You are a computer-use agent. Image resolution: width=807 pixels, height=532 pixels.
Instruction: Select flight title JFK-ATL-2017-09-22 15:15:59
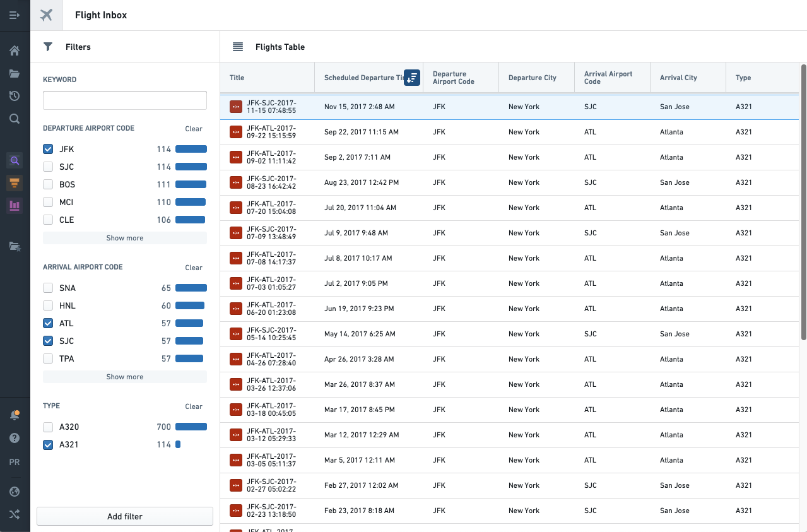coord(271,132)
